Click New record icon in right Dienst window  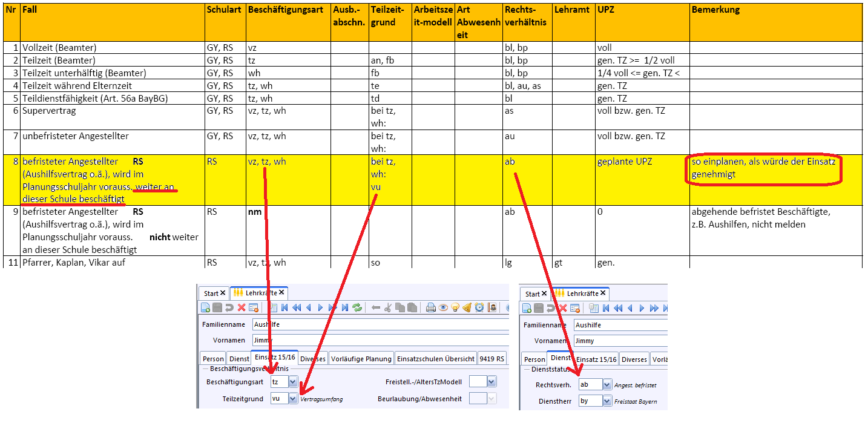[527, 308]
